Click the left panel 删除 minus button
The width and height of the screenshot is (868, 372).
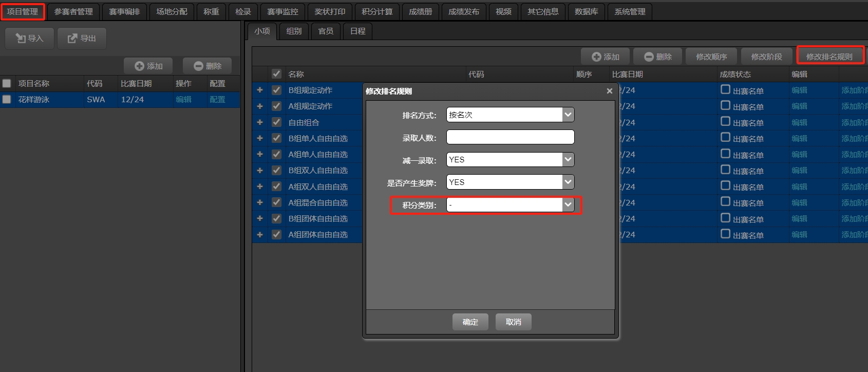point(207,66)
